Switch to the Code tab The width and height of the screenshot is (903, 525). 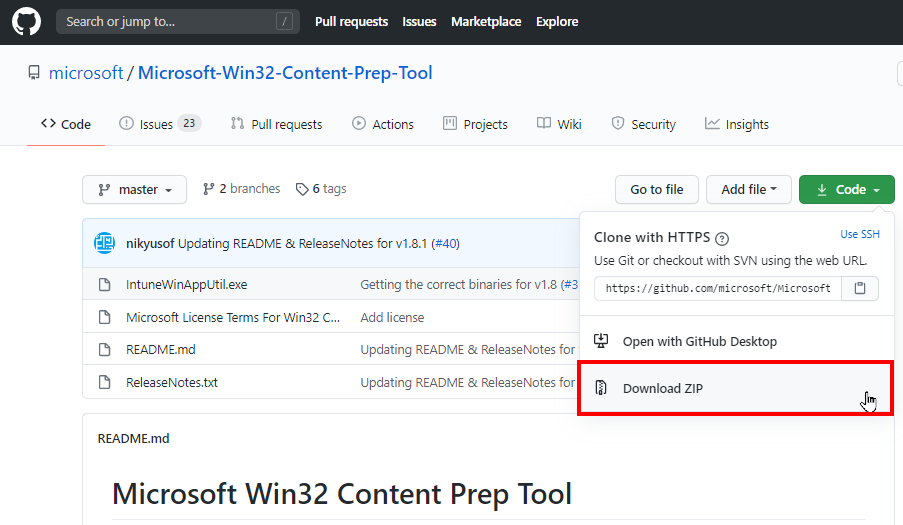(66, 124)
